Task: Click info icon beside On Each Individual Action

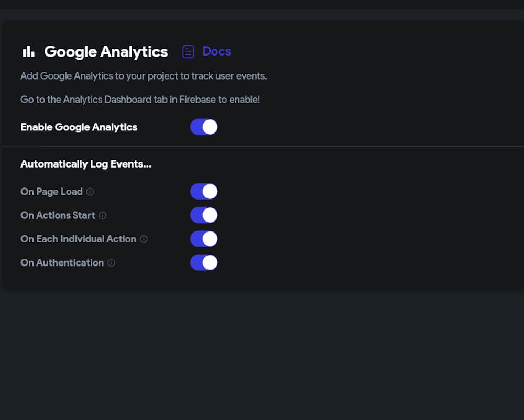Action: click(x=144, y=239)
